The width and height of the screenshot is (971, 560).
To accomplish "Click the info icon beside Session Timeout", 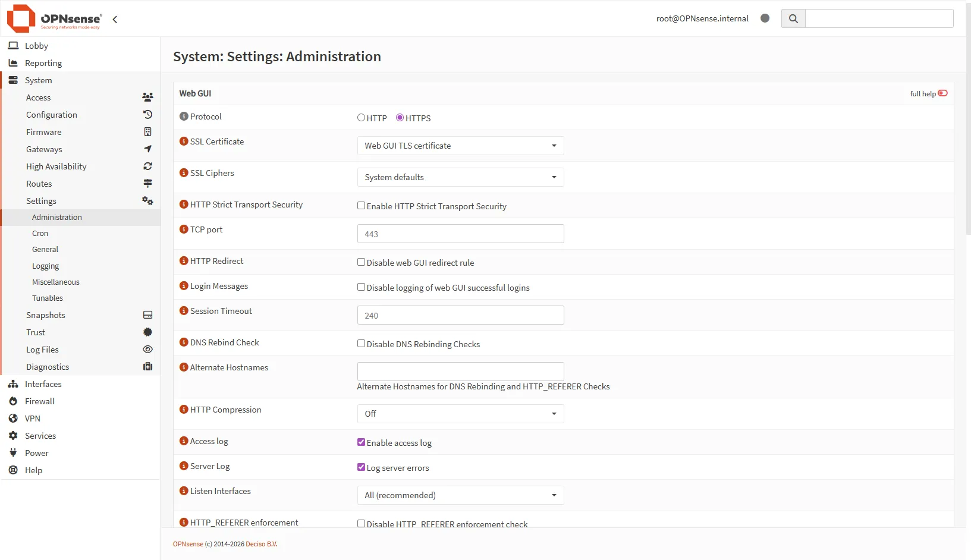I will (184, 311).
